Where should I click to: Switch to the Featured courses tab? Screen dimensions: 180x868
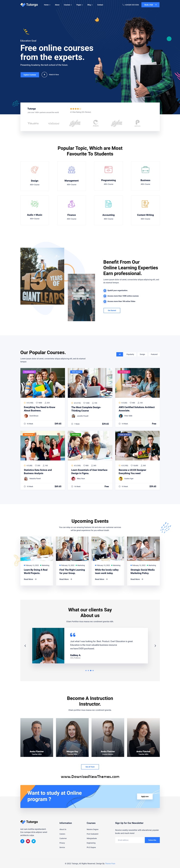(x=154, y=354)
